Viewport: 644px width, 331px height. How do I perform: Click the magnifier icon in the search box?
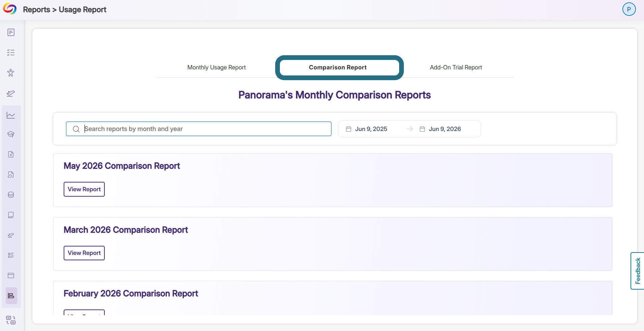pyautogui.click(x=76, y=129)
